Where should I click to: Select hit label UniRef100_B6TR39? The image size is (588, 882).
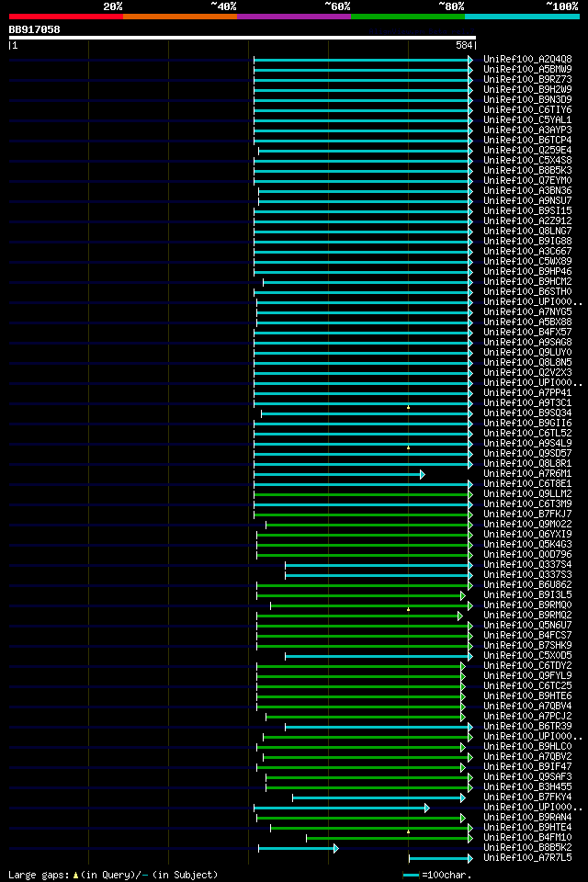527,728
